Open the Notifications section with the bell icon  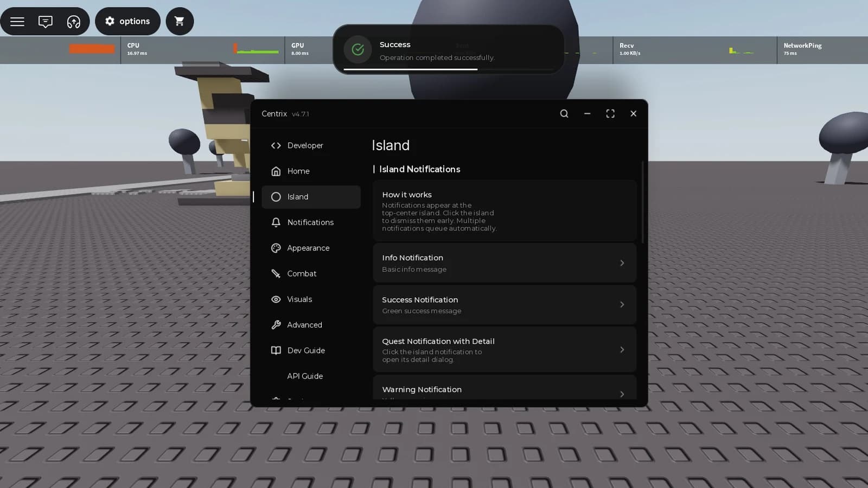[x=311, y=222]
